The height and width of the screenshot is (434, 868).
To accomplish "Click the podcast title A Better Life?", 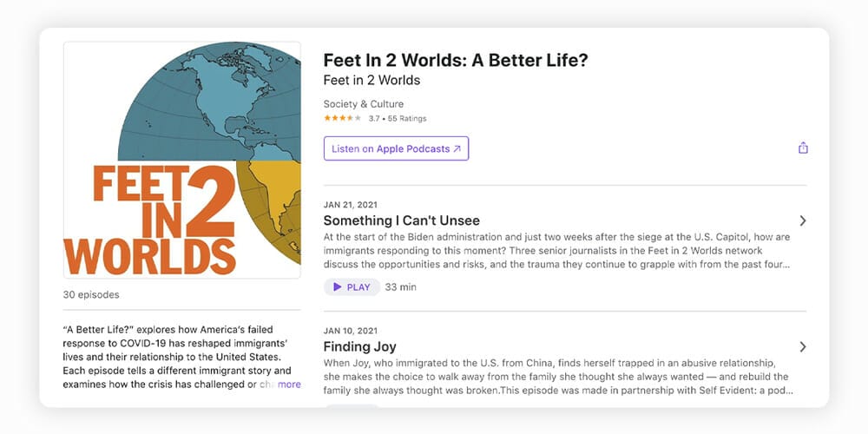I will (456, 61).
